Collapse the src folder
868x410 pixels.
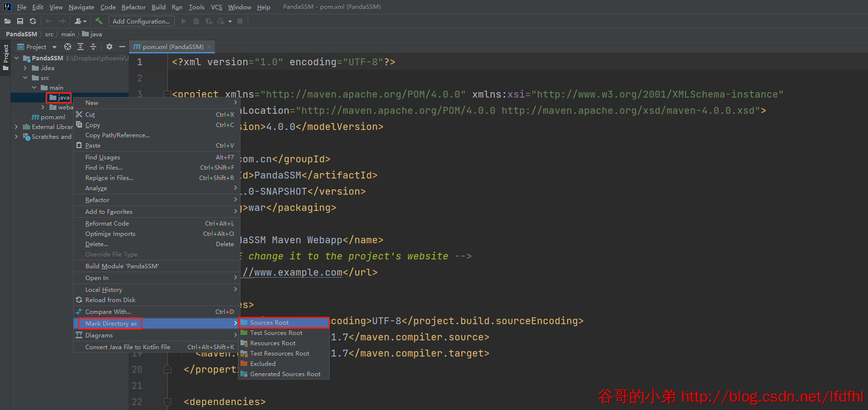tap(26, 77)
